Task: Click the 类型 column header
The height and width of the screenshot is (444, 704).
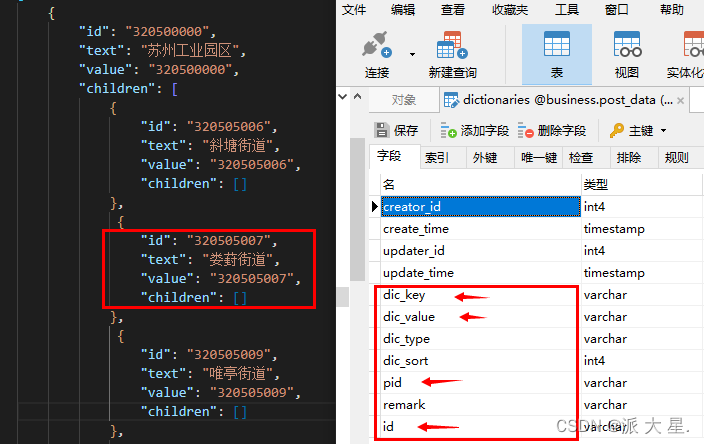Action: pos(642,184)
